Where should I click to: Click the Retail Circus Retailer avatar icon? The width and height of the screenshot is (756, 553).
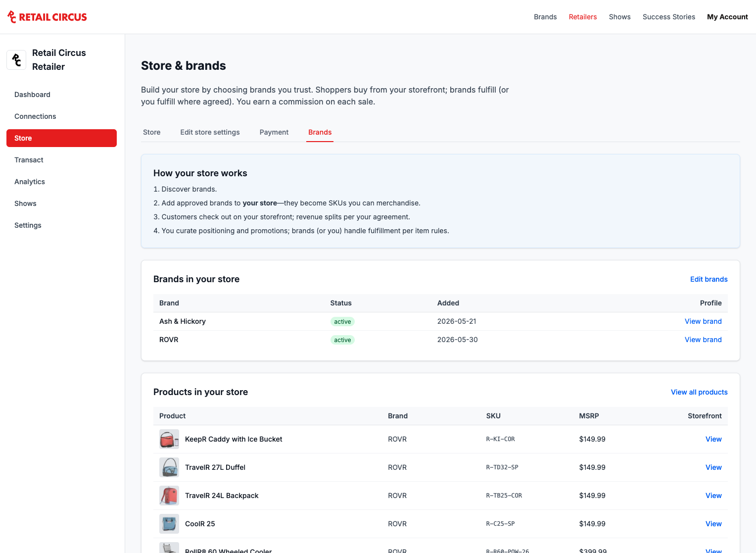16,60
